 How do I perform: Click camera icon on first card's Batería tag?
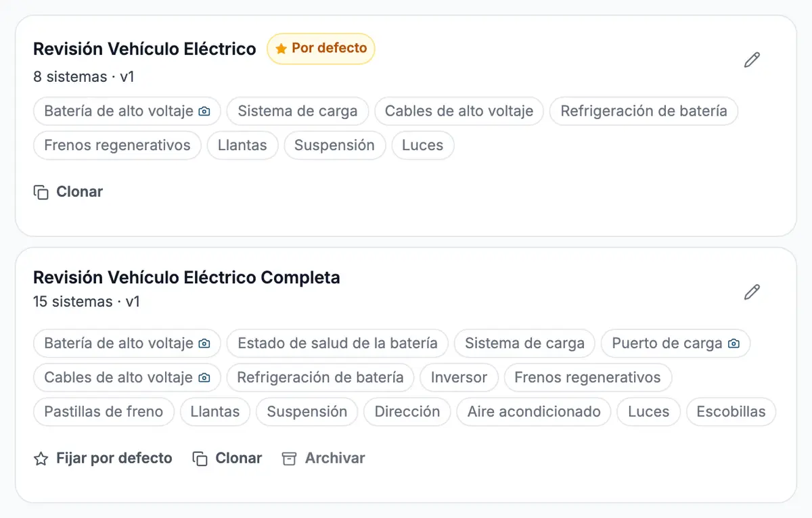click(x=204, y=112)
